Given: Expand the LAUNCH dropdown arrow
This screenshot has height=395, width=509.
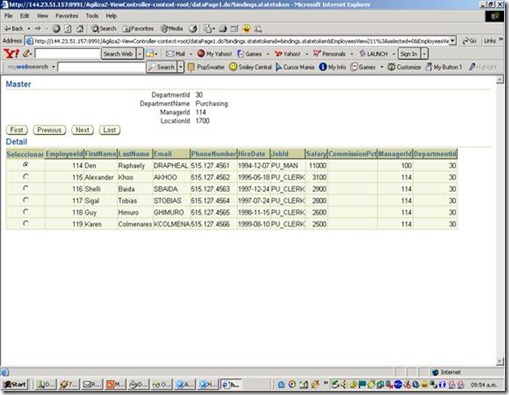Looking at the screenshot, I should [394, 54].
